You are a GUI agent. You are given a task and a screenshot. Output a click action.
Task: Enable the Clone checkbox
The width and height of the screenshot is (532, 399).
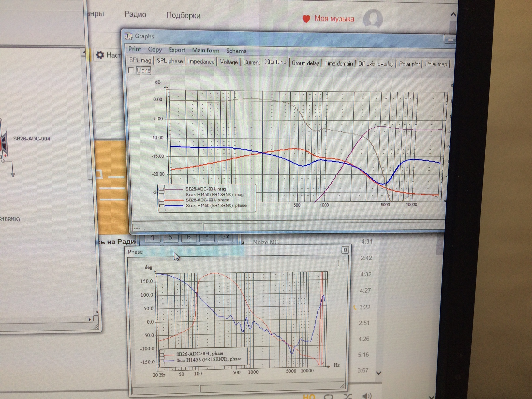(131, 70)
